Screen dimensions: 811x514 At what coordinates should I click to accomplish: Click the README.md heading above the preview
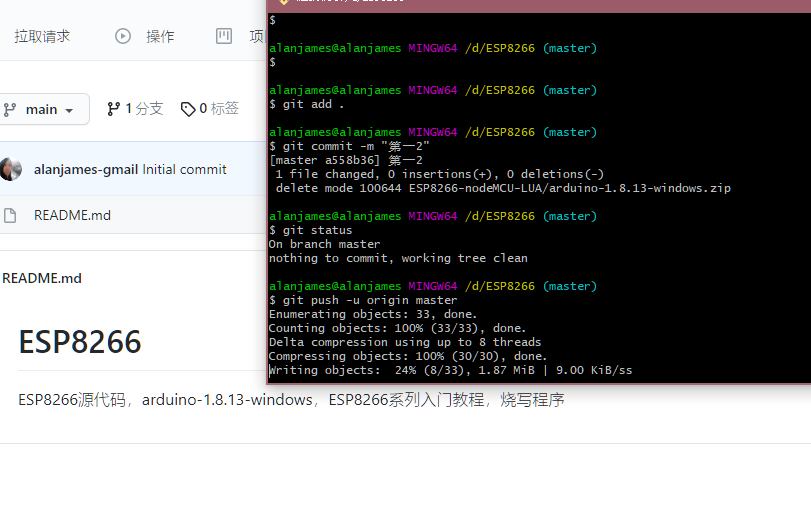42,278
